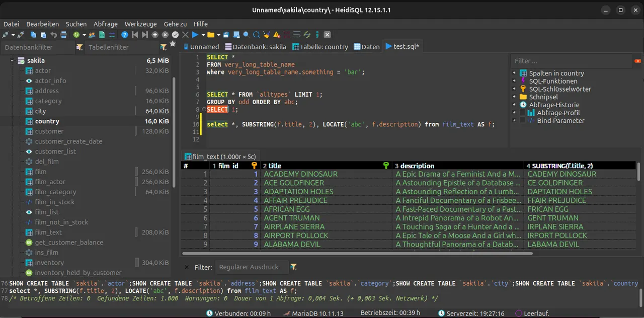644x318 pixels.
Task: Switch to the Daten tab
Action: pos(366,47)
